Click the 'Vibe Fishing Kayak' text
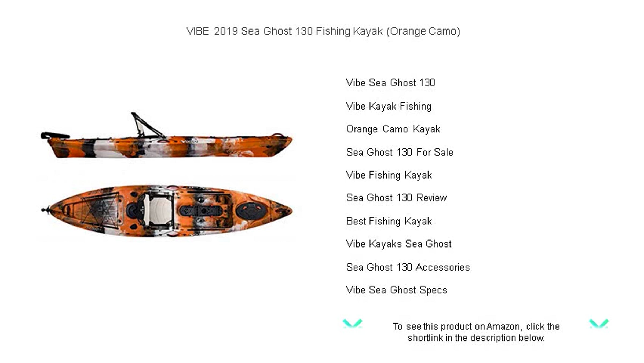The image size is (644, 363). 389,175
